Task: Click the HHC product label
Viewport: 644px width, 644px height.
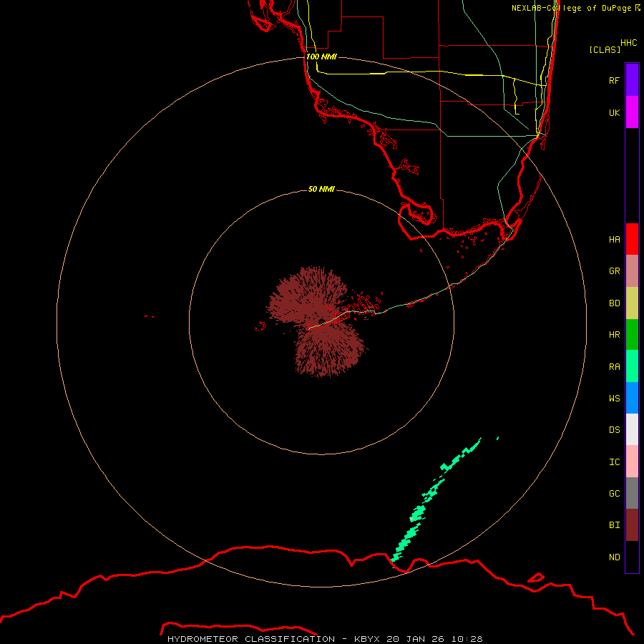Action: [628, 43]
